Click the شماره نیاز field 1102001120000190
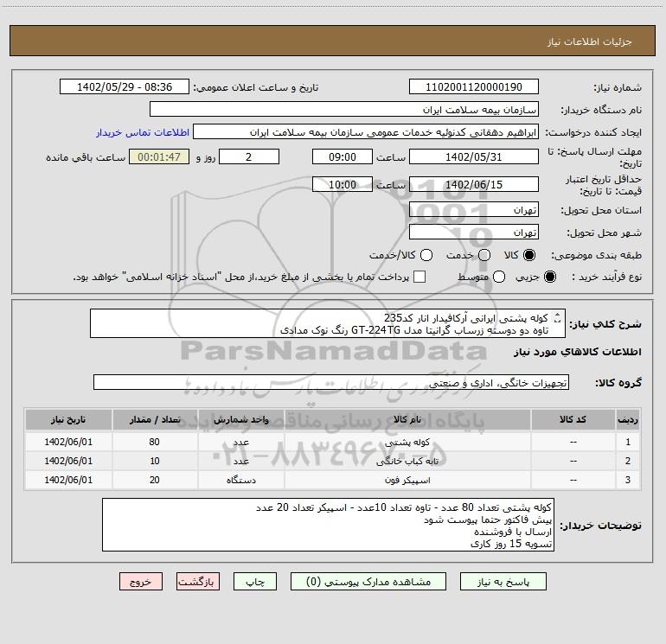The image size is (666, 644). pos(474,86)
